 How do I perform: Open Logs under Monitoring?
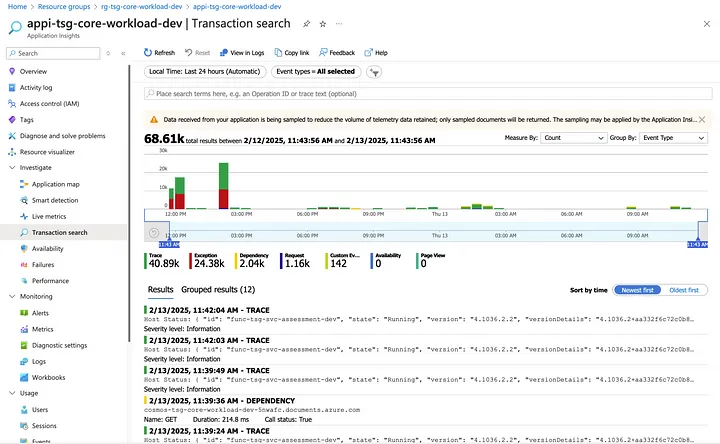pyautogui.click(x=39, y=361)
